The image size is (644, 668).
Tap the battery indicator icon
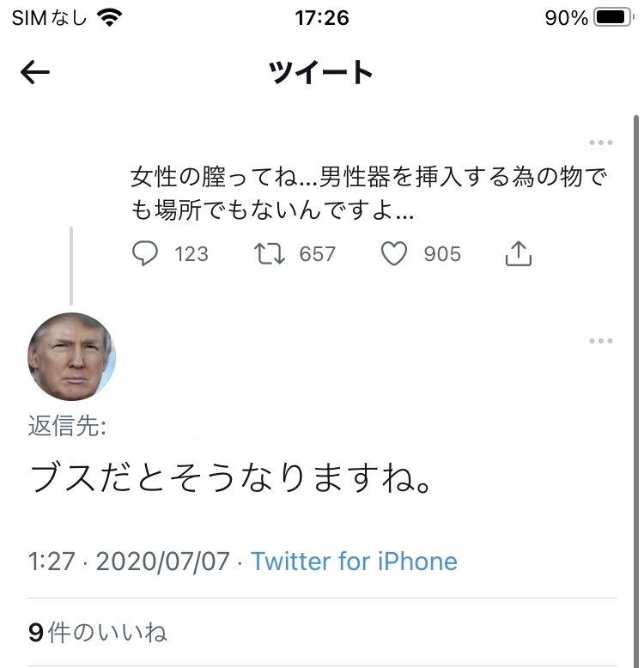612,17
